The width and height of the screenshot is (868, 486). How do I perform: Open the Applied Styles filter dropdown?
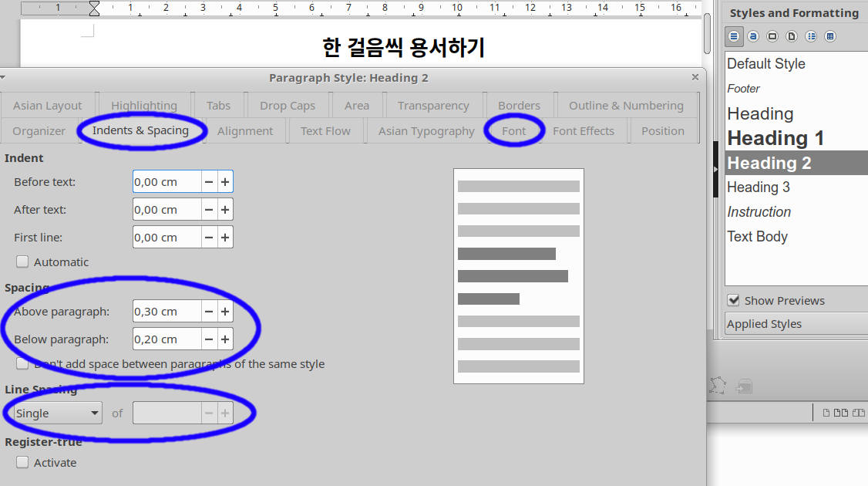pos(796,324)
